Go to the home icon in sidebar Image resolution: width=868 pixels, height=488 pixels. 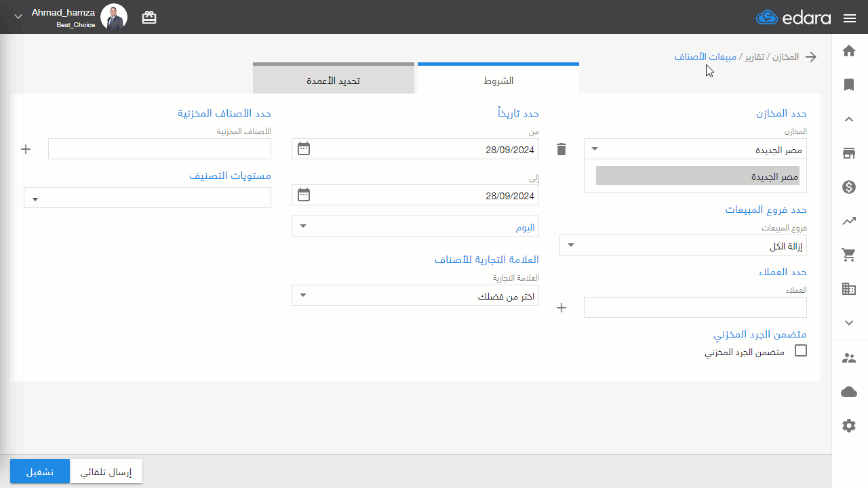(849, 51)
